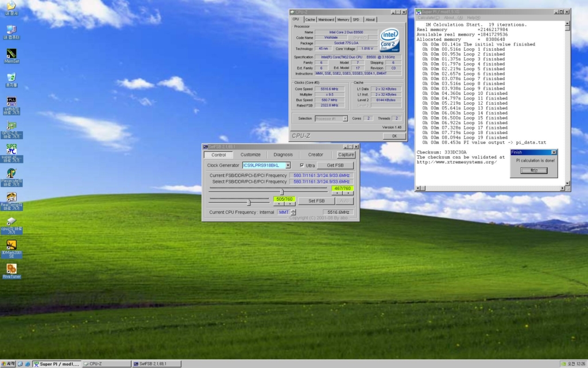Click the Current FSB frequency value field

pos(322,175)
